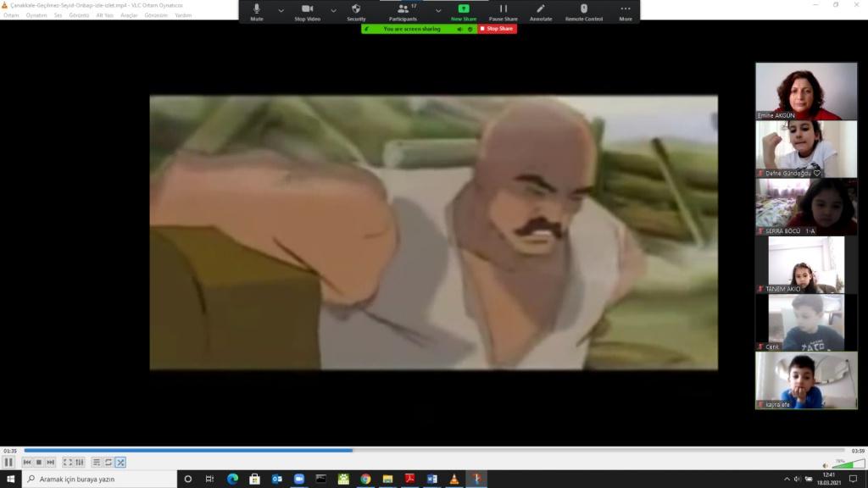Seek on the VLC progress bar
The height and width of the screenshot is (488, 868).
(x=435, y=451)
